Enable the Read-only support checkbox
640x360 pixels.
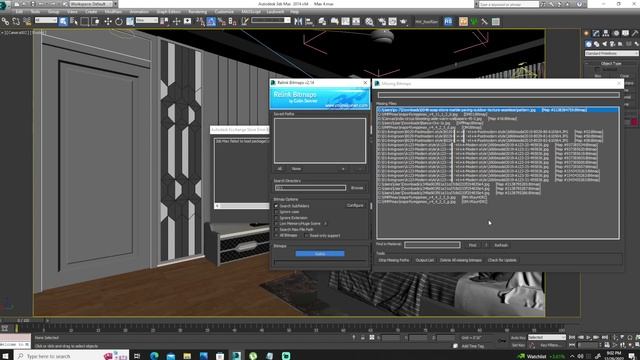(306, 236)
